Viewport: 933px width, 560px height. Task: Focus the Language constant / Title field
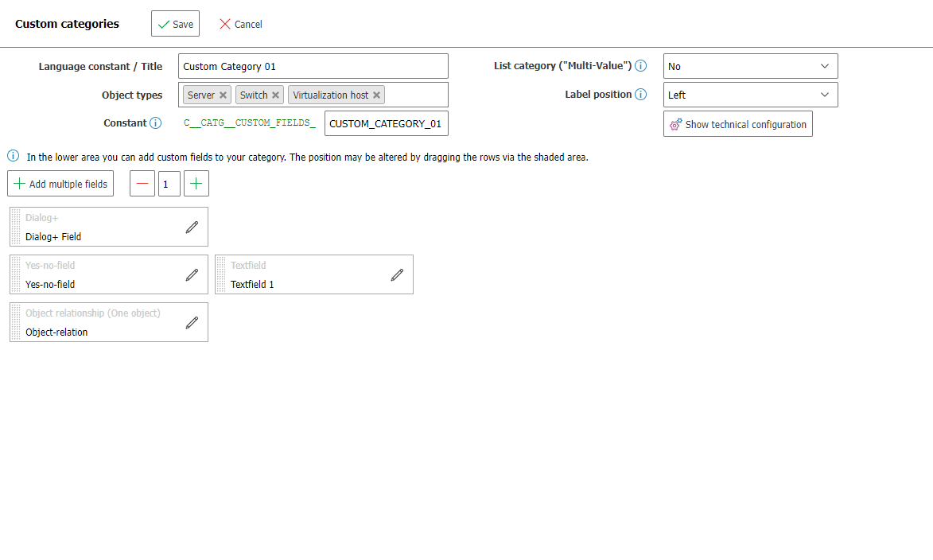click(x=313, y=66)
